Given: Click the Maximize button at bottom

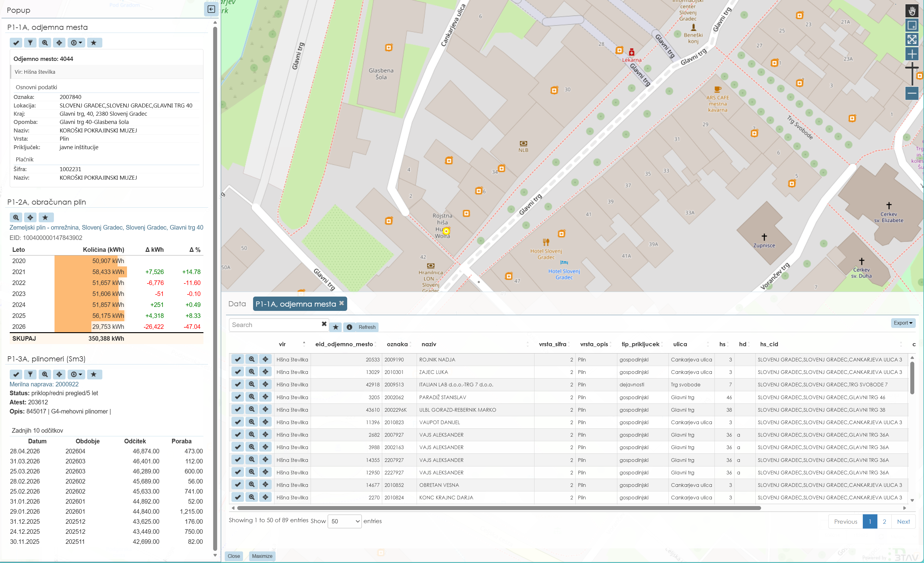Looking at the screenshot, I should [x=262, y=556].
